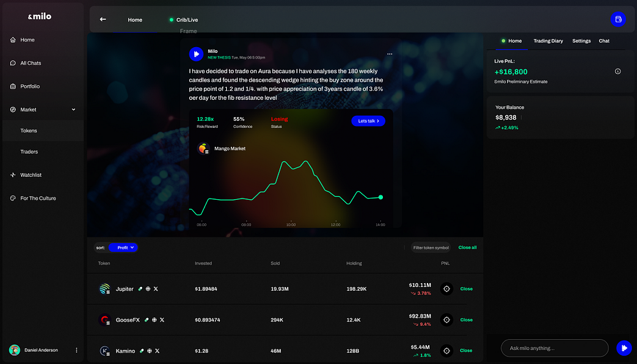Viewport: 637px width, 364px height.
Task: Click the Lets talk button
Action: (368, 120)
